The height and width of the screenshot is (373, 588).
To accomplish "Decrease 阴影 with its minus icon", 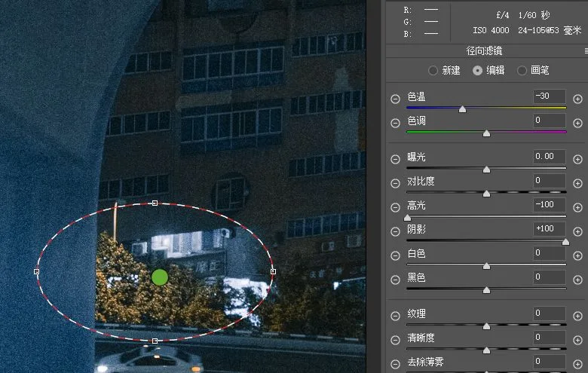I will tap(395, 231).
